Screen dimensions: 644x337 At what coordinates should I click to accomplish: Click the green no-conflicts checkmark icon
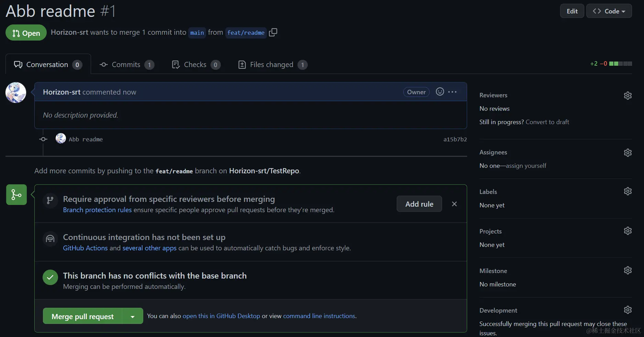coord(50,277)
